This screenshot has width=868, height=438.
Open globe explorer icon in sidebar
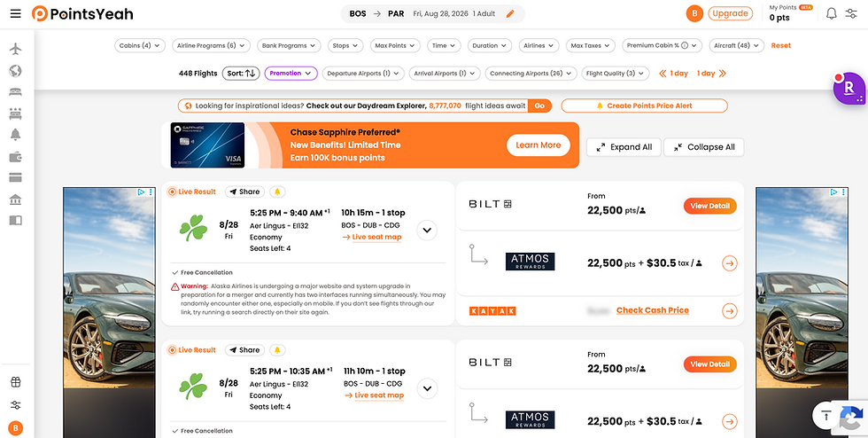point(16,71)
